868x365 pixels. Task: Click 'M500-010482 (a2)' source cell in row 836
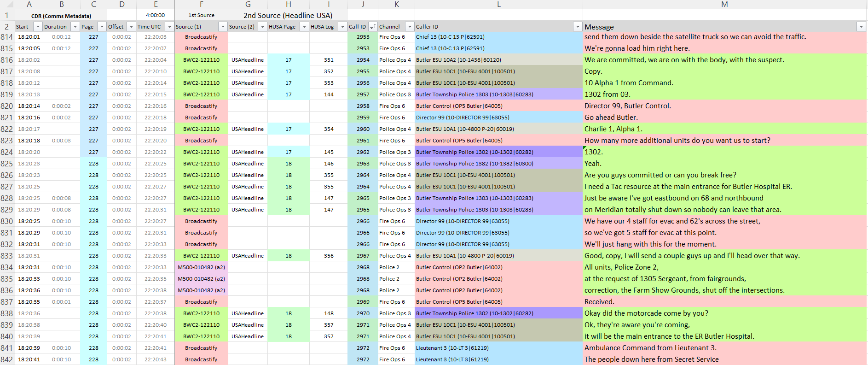pyautogui.click(x=201, y=290)
